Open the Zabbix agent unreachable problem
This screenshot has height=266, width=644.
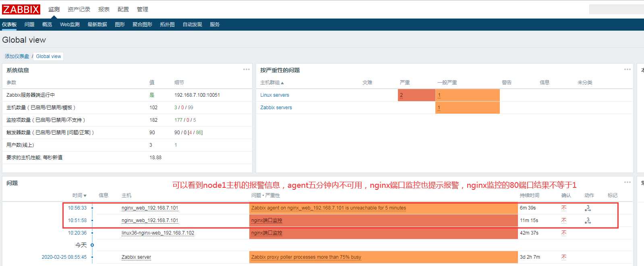329,208
